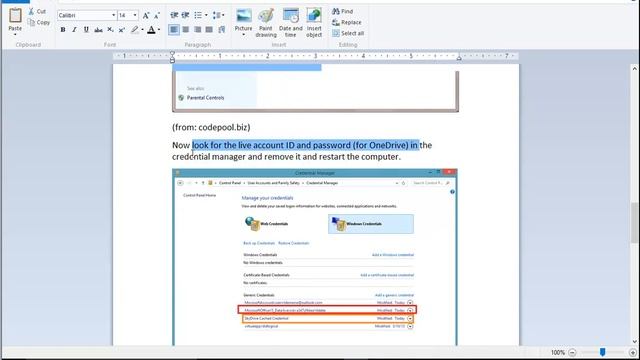Open the paragraph settings dialog icon
The image size is (640, 360).
tap(222, 29)
